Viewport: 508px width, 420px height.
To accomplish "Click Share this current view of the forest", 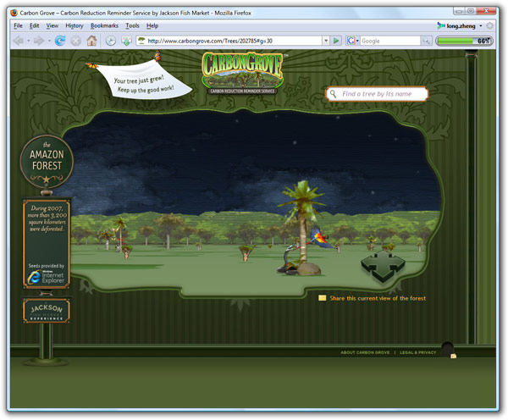I will tap(378, 298).
